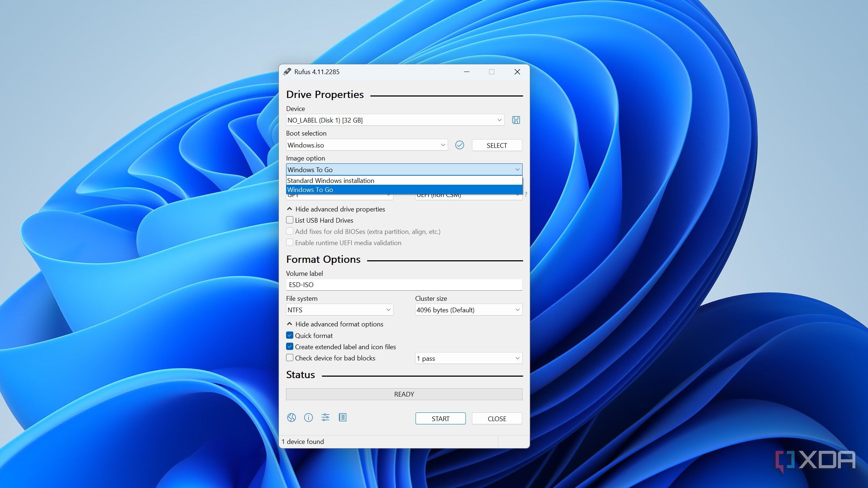Select Standard Windows installation option

(x=331, y=180)
